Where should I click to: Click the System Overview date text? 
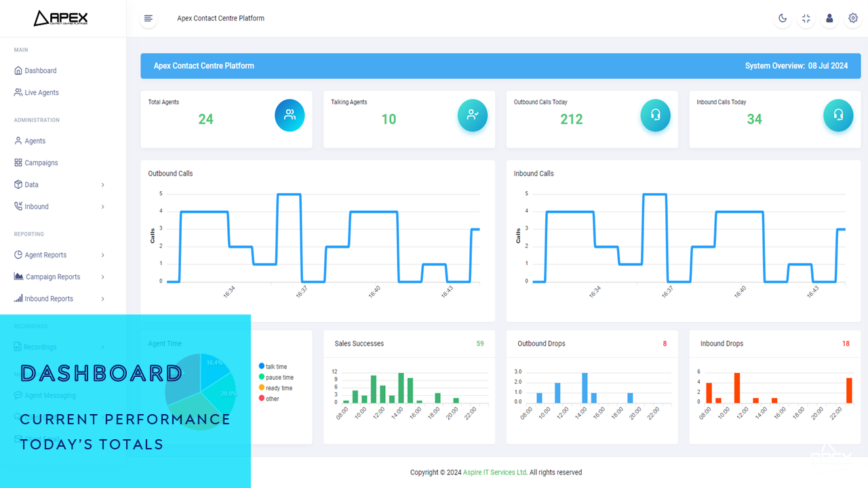(796, 66)
